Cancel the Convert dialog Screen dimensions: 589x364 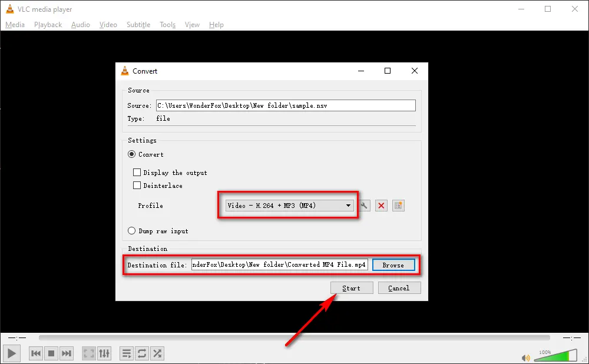tap(399, 288)
